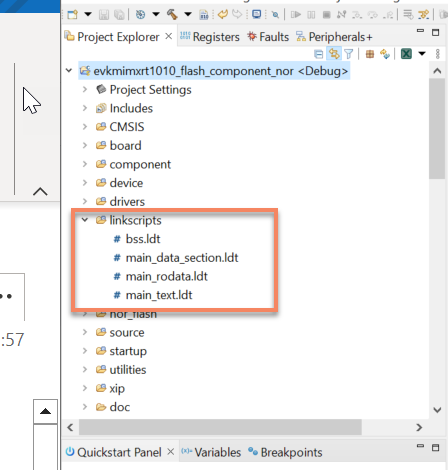Click Collapse All in Project Explorer
448x470 pixels.
[319, 54]
